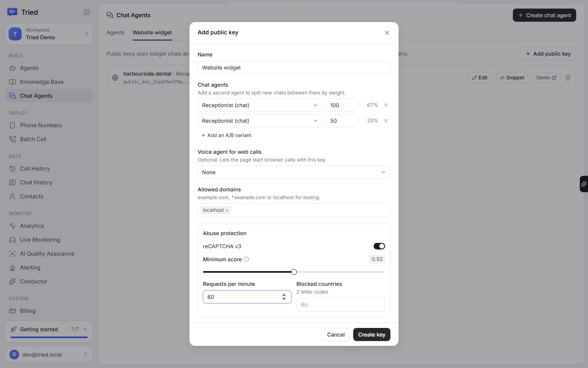Go to Knowledge Base page
588x368 pixels.
49,82
